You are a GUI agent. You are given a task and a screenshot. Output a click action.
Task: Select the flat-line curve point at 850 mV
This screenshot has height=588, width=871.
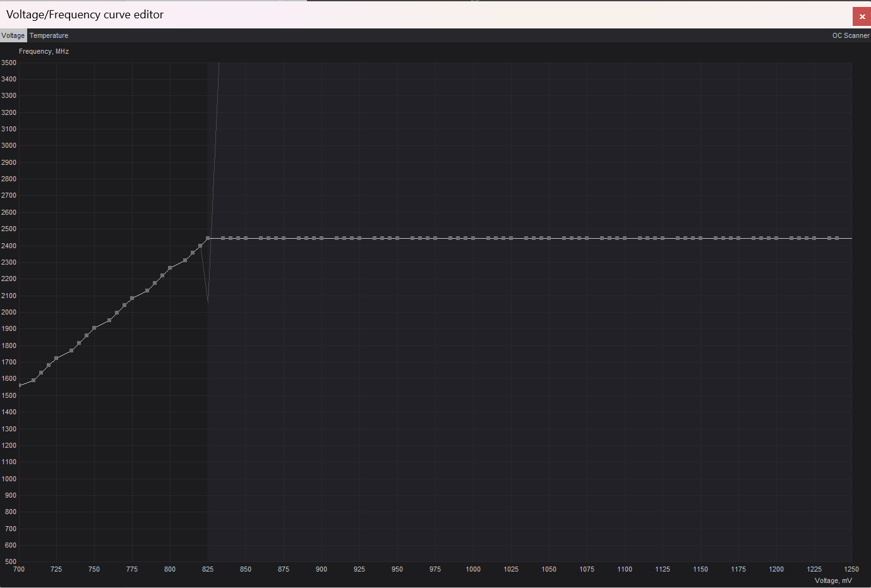click(246, 238)
